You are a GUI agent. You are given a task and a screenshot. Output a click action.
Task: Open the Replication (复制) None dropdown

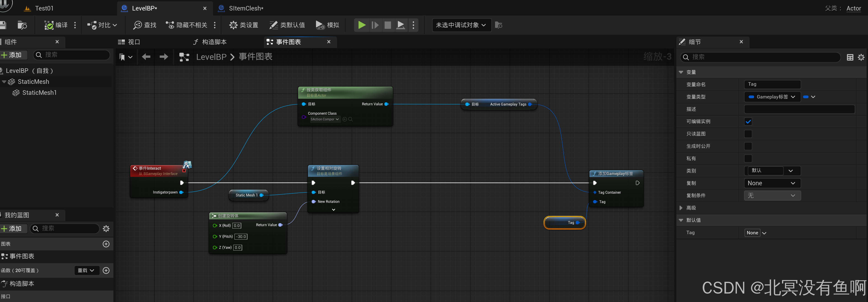(x=772, y=183)
